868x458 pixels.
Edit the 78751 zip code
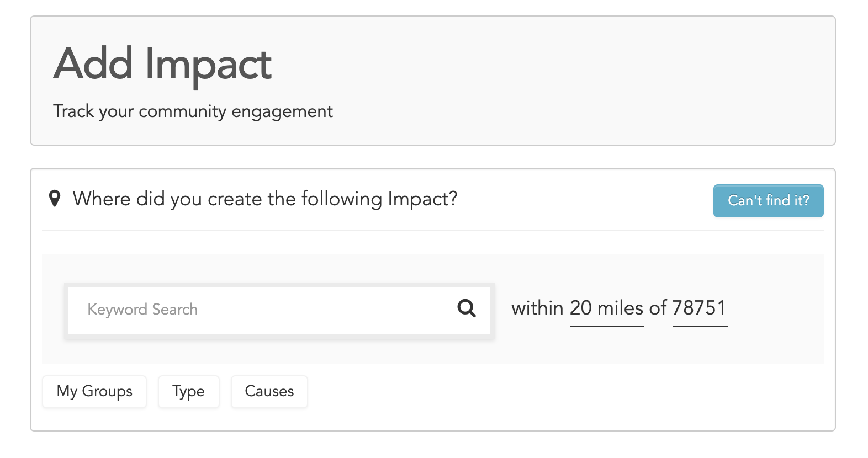tap(700, 308)
